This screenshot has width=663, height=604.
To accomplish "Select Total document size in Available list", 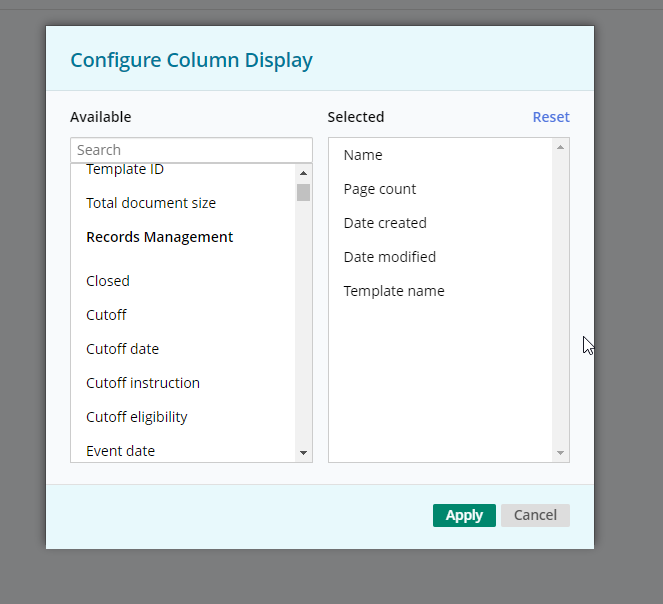I will coord(151,203).
